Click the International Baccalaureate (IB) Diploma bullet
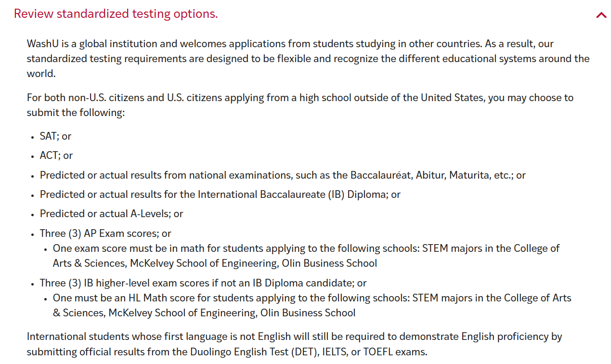 pyautogui.click(x=220, y=195)
